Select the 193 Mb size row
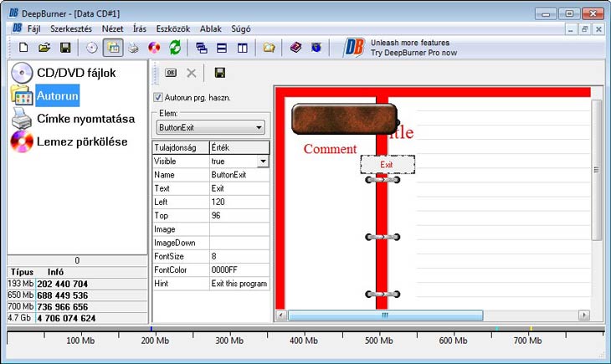611x364 pixels. click(77, 284)
